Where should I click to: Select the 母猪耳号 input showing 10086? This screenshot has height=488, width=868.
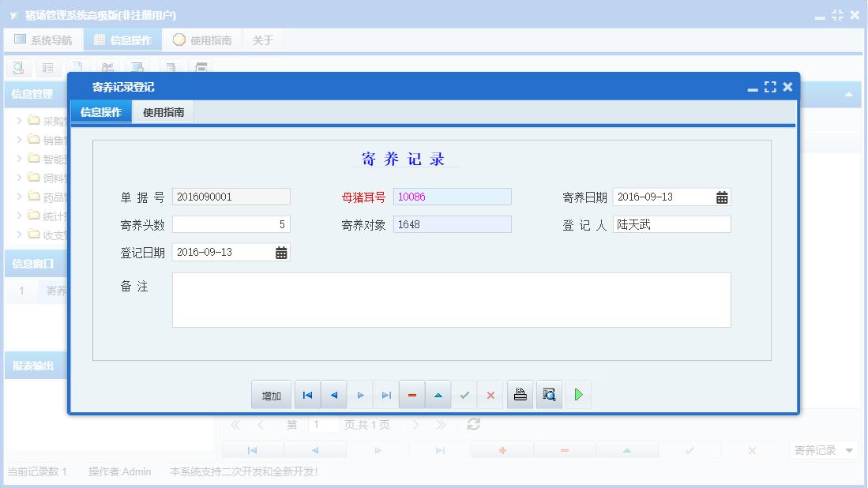(452, 197)
